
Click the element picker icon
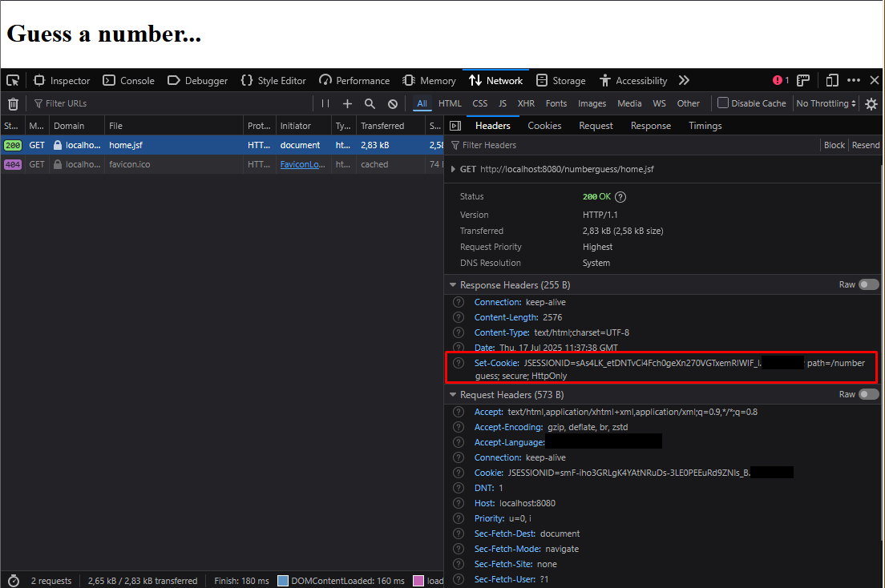pyautogui.click(x=13, y=80)
